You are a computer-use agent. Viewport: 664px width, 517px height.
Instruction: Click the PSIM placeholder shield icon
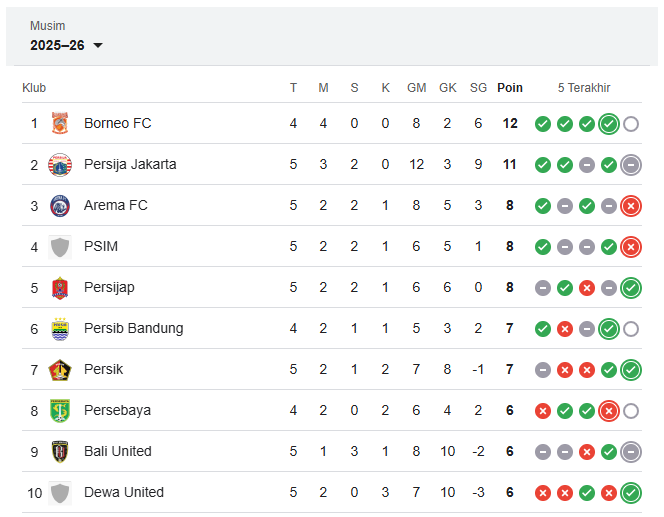coord(61,247)
